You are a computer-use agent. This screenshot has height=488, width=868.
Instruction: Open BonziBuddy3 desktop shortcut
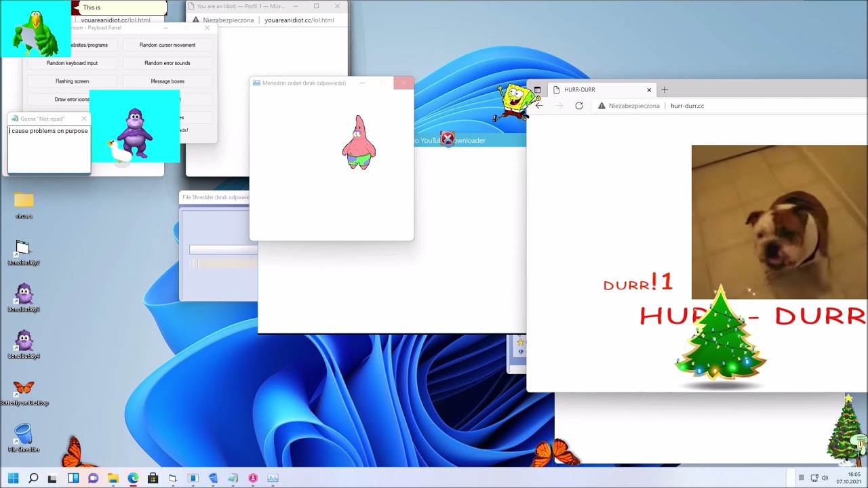click(x=24, y=298)
